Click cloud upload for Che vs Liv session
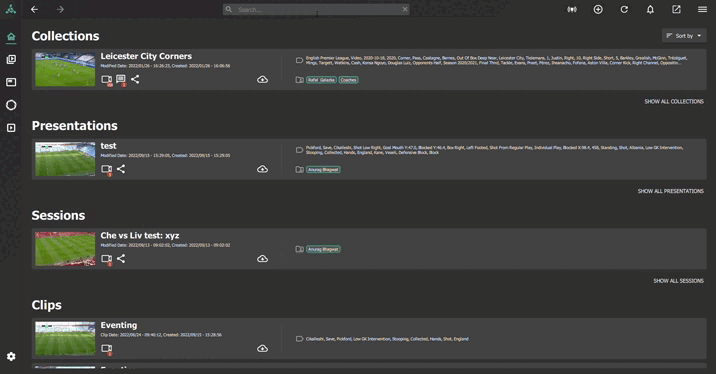Viewport: 716px width, 374px height. pyautogui.click(x=262, y=258)
